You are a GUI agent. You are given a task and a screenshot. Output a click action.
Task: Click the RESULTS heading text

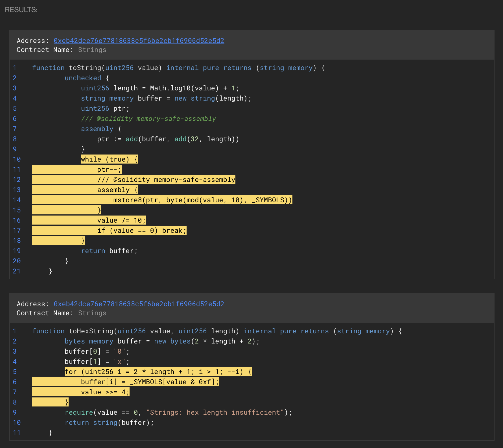coord(21,10)
